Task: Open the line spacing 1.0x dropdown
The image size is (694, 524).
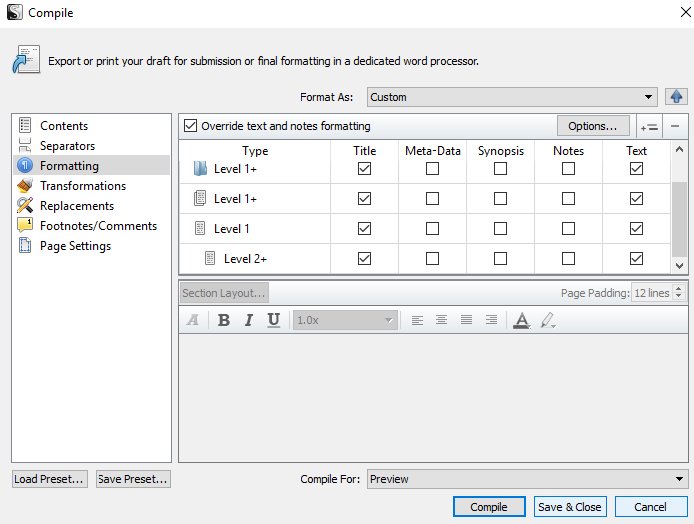Action: click(x=345, y=320)
